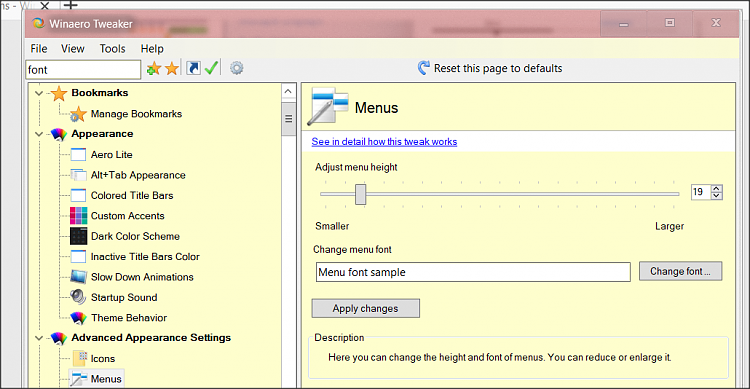The height and width of the screenshot is (389, 750).
Task: Click the Appearance category label
Action: pyautogui.click(x=102, y=134)
